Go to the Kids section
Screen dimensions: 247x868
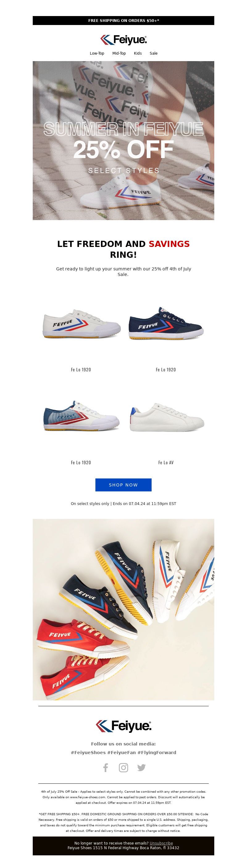point(138,53)
